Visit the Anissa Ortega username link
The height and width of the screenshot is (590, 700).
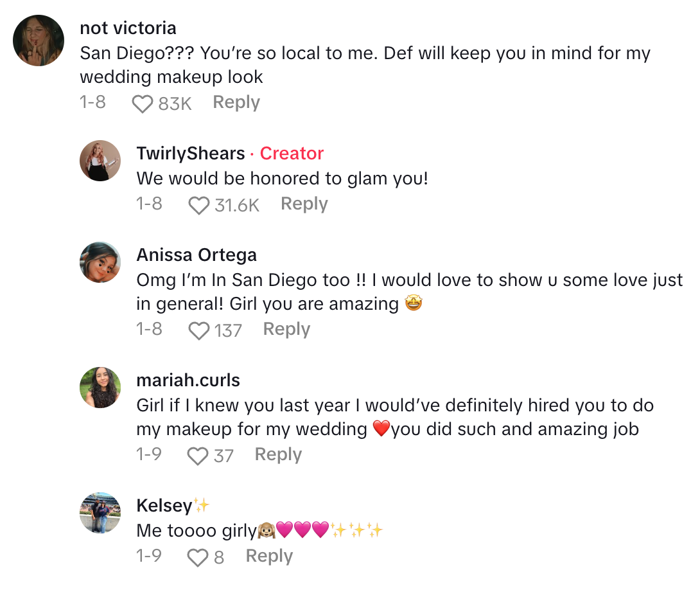197,255
